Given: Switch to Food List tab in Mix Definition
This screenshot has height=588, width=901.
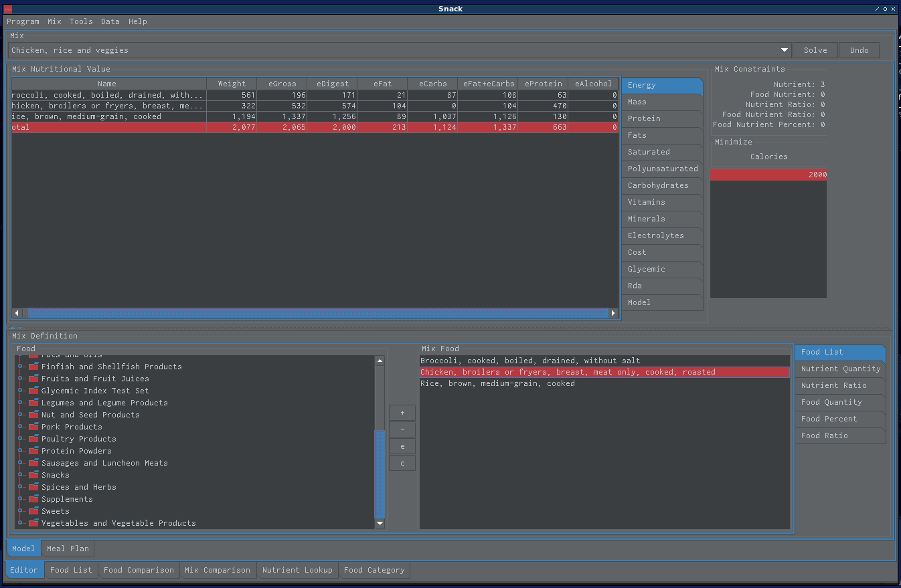Looking at the screenshot, I should pyautogui.click(x=840, y=353).
